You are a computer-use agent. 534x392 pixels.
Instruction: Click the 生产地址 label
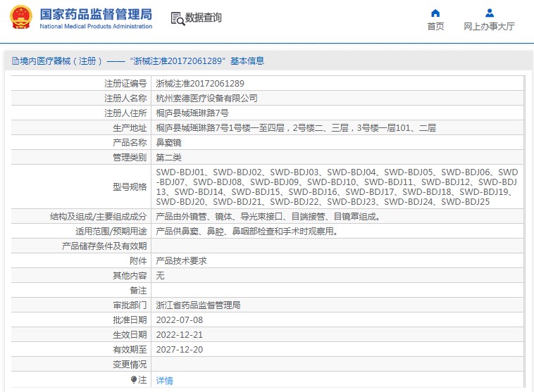tap(130, 128)
